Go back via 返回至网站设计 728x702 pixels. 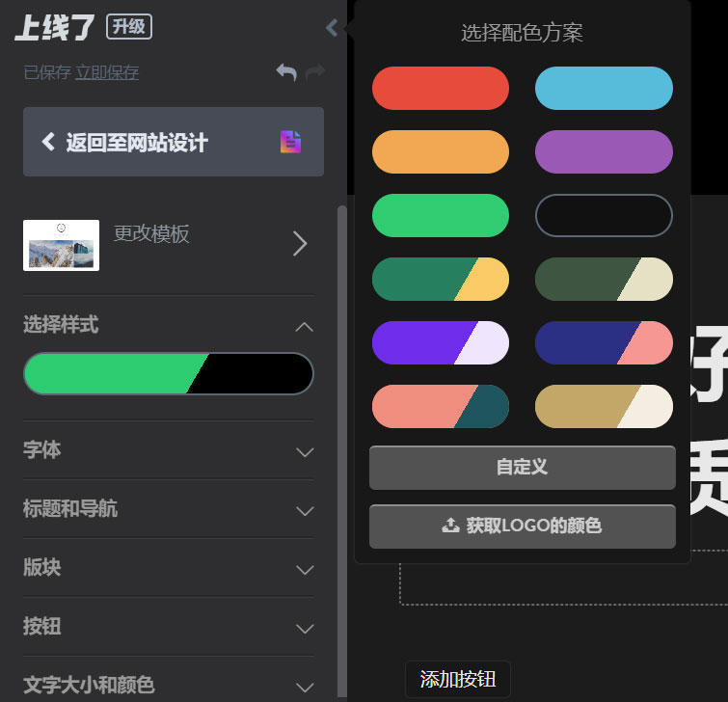(174, 142)
